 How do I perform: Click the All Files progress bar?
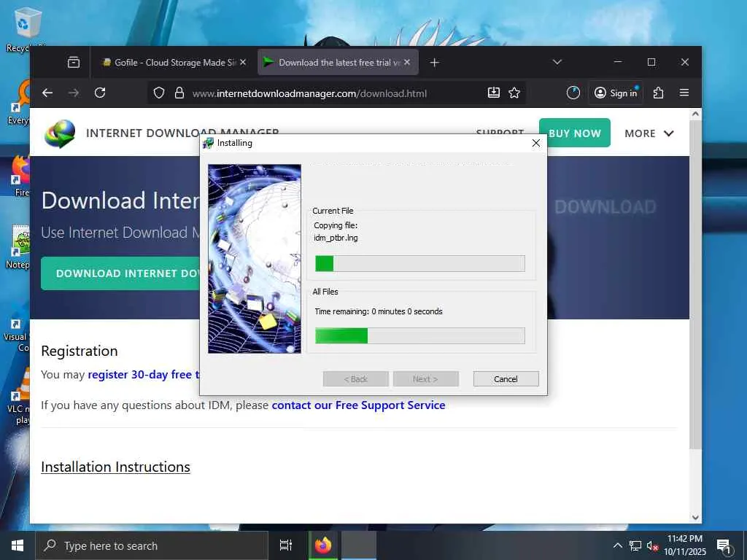(420, 335)
